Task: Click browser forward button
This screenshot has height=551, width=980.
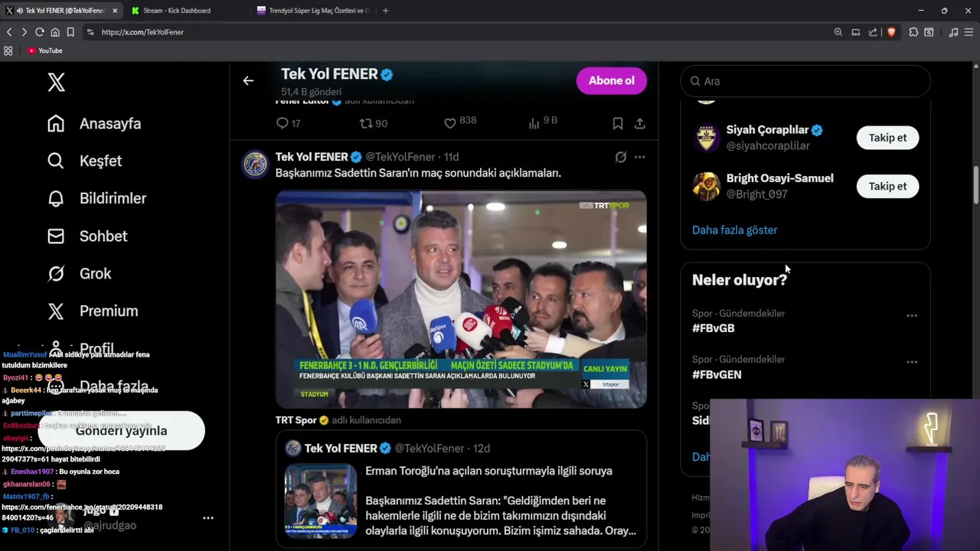Action: point(24,32)
